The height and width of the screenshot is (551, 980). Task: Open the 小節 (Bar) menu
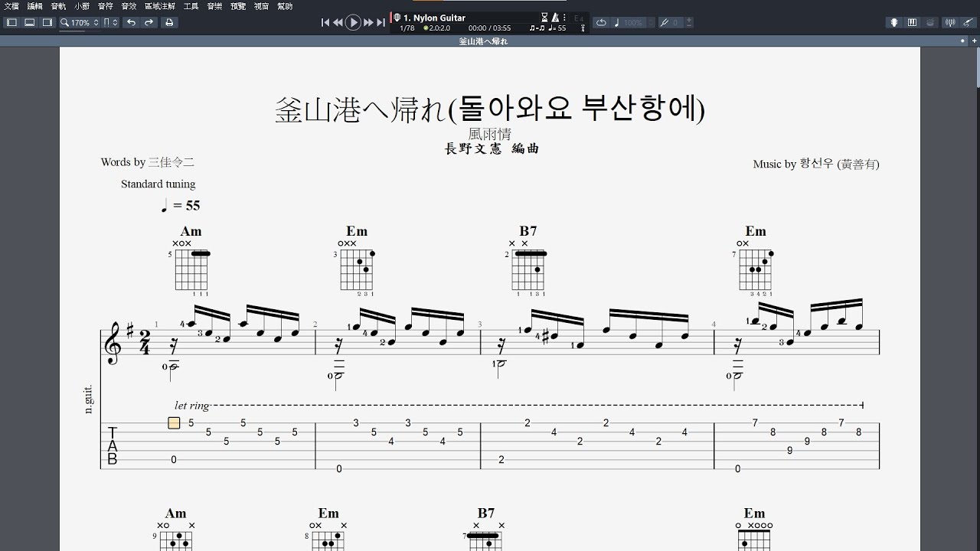tap(82, 5)
